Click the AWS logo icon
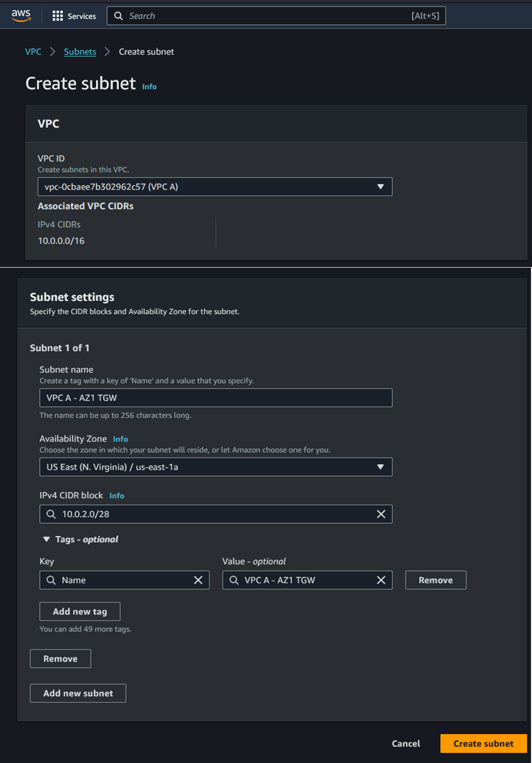The image size is (532, 763). tap(21, 16)
